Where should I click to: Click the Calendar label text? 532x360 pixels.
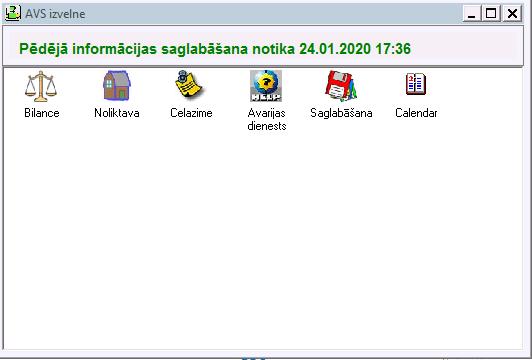416,113
